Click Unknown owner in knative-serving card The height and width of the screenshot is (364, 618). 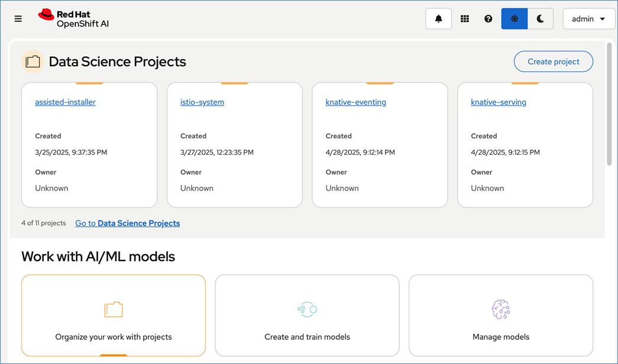487,188
